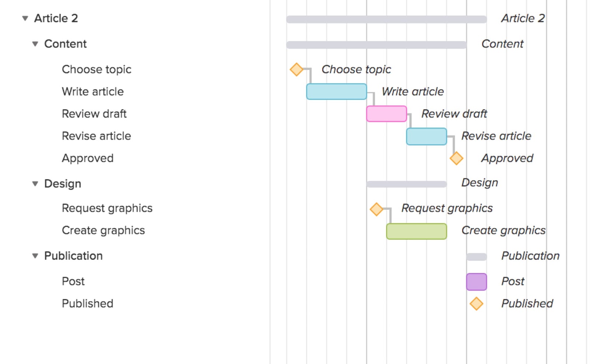This screenshot has height=364, width=590.
Task: Click the Choose topic milestone diamond
Action: click(296, 69)
